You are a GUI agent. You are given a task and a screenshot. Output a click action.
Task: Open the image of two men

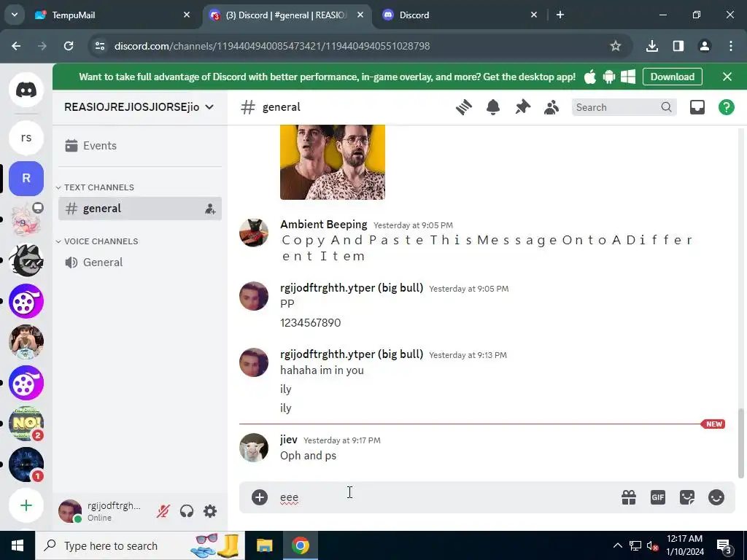coord(333,163)
